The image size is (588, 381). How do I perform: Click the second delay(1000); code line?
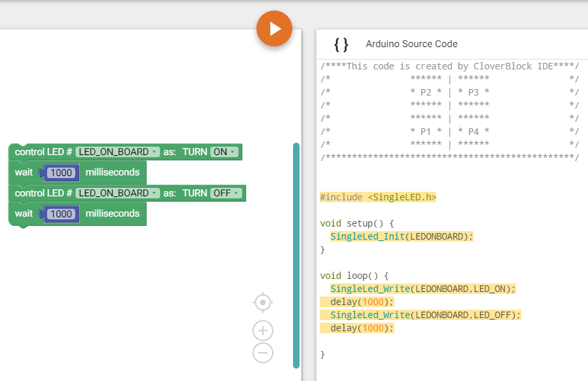point(362,328)
